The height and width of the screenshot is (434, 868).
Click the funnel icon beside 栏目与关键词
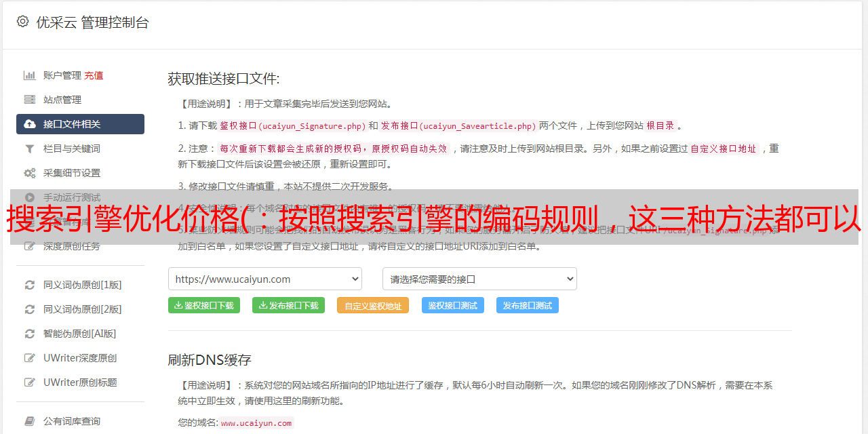point(30,149)
